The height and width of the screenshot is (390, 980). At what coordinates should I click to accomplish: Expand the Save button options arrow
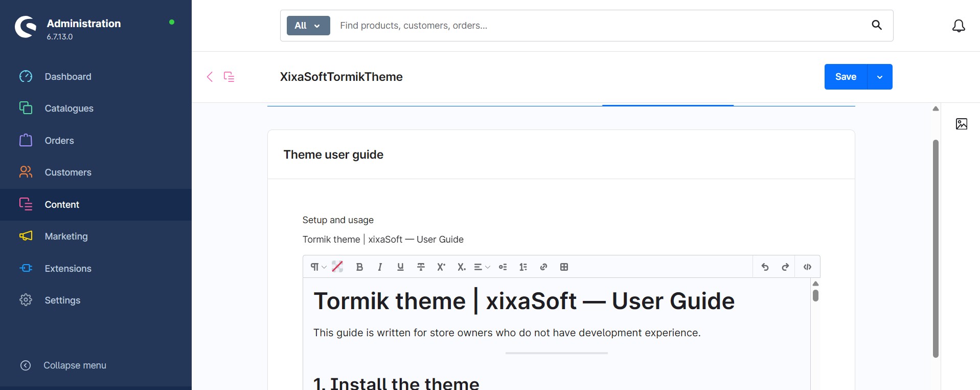pos(880,77)
